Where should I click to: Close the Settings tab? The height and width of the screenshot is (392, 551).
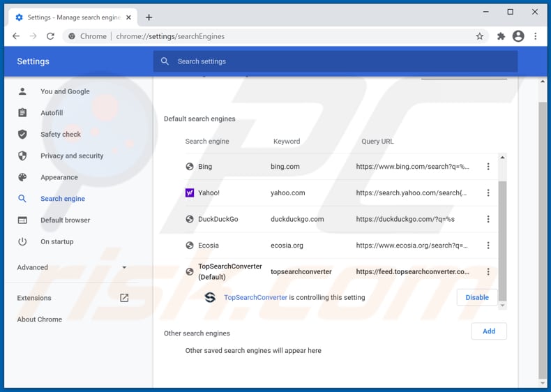coord(128,17)
